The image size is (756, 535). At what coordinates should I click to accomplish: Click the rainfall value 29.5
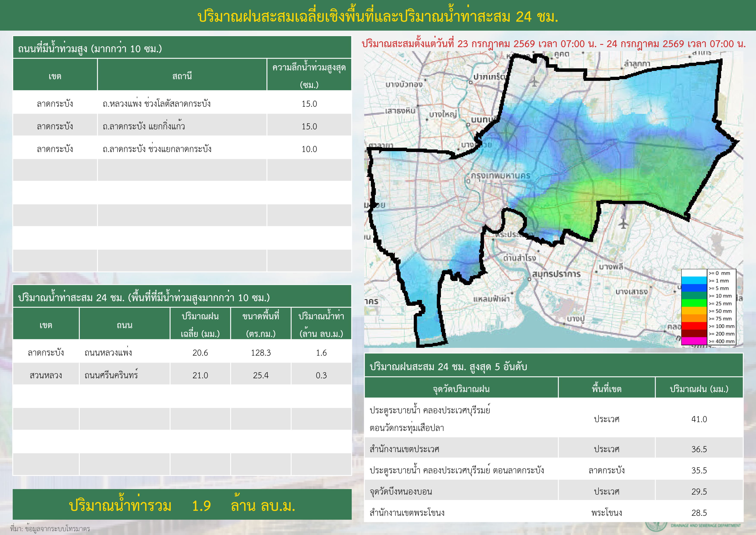click(x=699, y=492)
